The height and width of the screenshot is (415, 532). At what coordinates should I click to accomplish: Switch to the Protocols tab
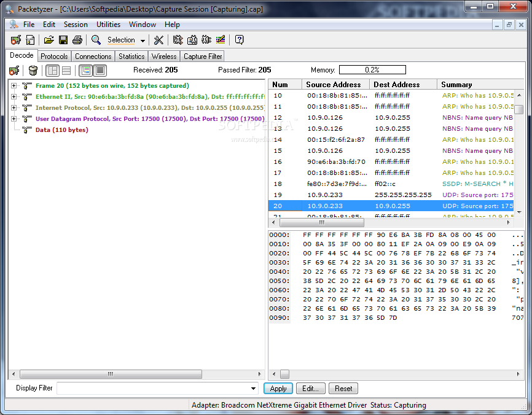[x=54, y=56]
